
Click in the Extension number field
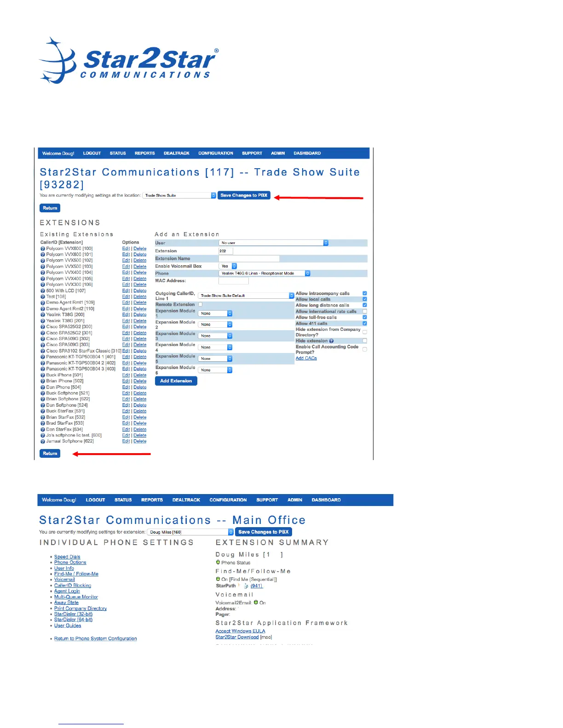[x=226, y=251]
